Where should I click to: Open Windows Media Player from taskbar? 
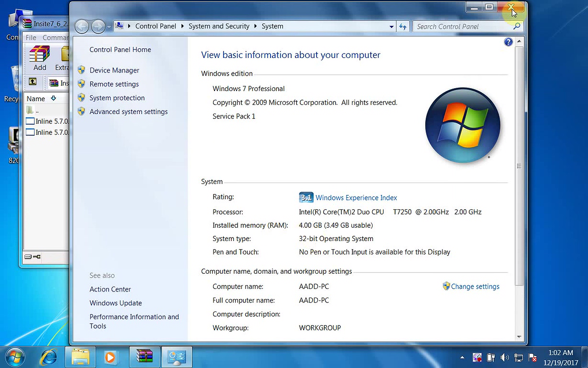click(x=111, y=357)
